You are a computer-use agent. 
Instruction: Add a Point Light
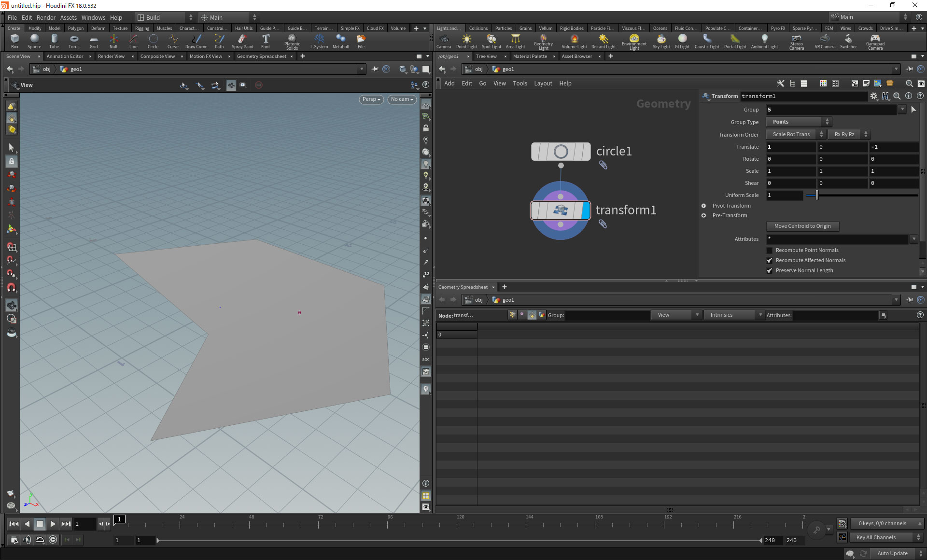pos(466,42)
